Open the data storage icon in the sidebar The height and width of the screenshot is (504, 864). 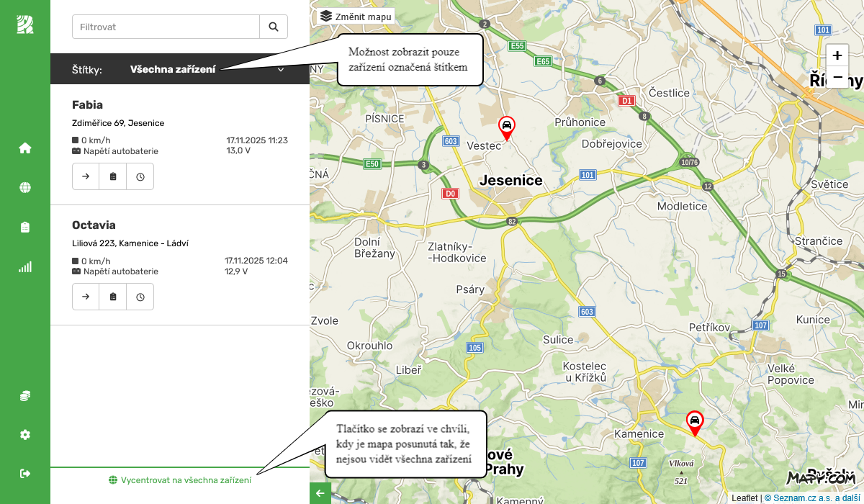(24, 395)
